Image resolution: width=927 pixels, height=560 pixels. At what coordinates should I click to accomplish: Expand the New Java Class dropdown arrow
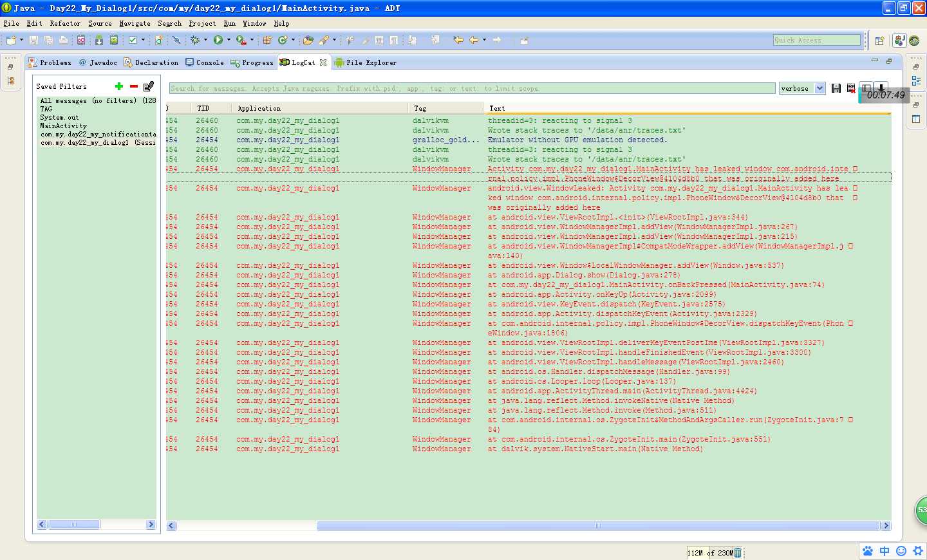pyautogui.click(x=293, y=40)
